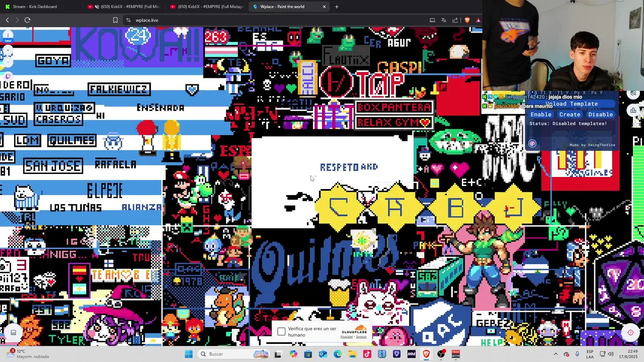Screen dimensions: 644x362
Task: Open Brave Rewards triangle icon
Action: coord(478,20)
